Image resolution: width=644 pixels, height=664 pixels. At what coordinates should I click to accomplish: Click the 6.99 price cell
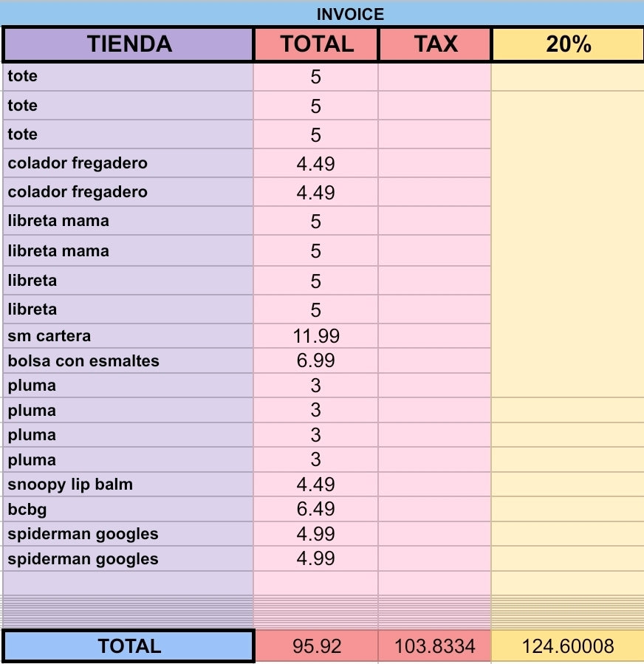tap(316, 360)
